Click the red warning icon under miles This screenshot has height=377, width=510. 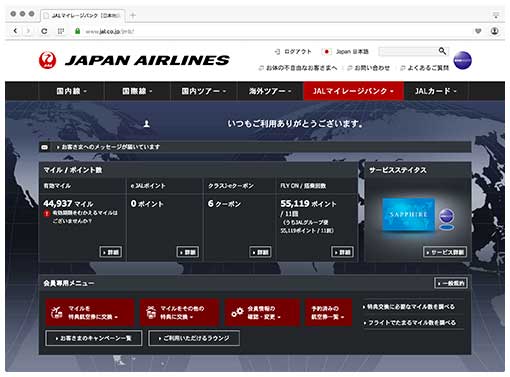pos(47,213)
